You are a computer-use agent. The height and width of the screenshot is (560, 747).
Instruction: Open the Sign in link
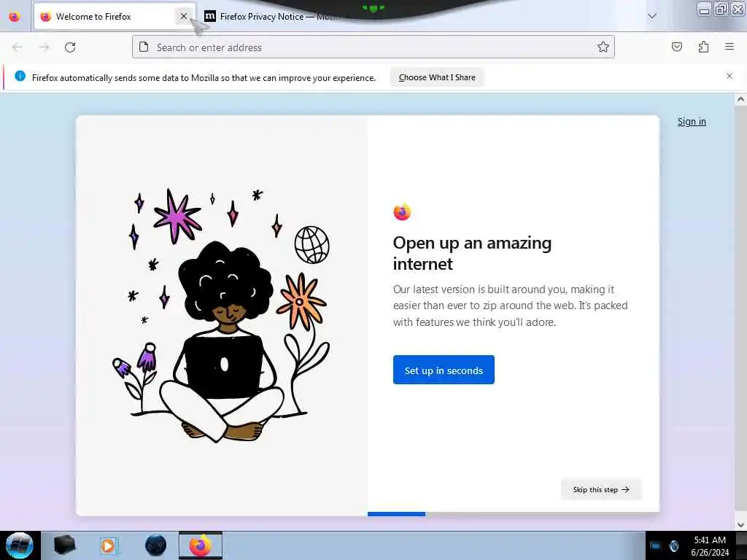692,122
